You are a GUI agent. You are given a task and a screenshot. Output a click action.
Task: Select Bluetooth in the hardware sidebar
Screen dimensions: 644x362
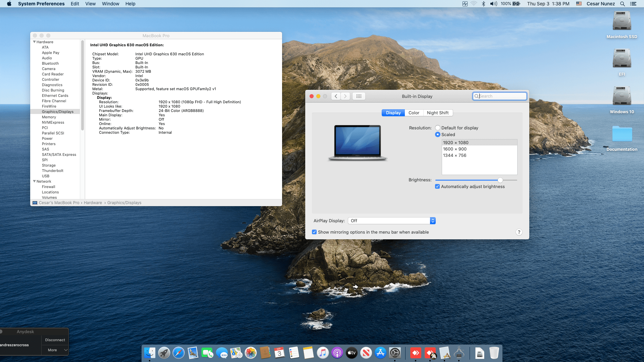tap(50, 63)
